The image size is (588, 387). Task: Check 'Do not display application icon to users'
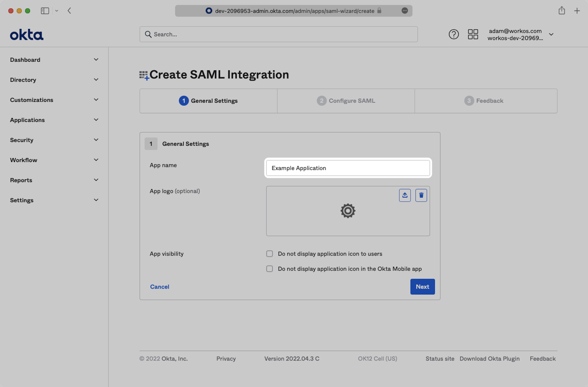(269, 254)
